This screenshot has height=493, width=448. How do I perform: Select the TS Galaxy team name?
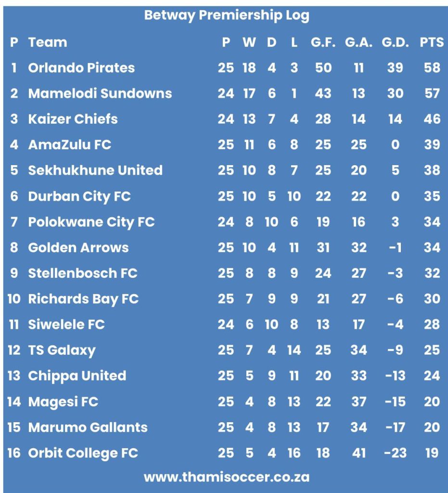[x=62, y=350]
